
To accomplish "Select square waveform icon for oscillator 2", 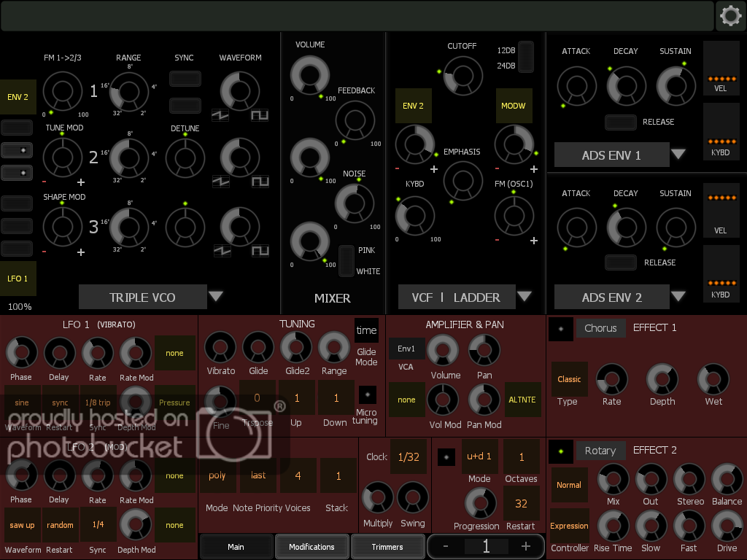I will tap(260, 182).
